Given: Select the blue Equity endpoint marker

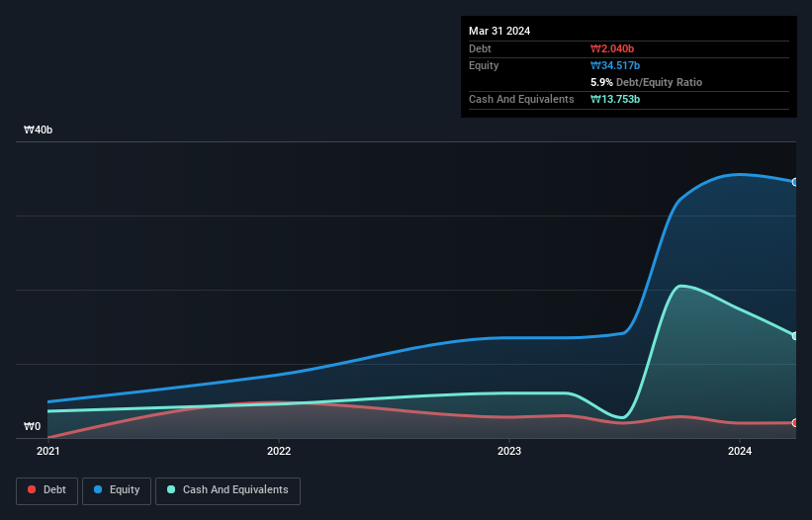Looking at the screenshot, I should 795,182.
